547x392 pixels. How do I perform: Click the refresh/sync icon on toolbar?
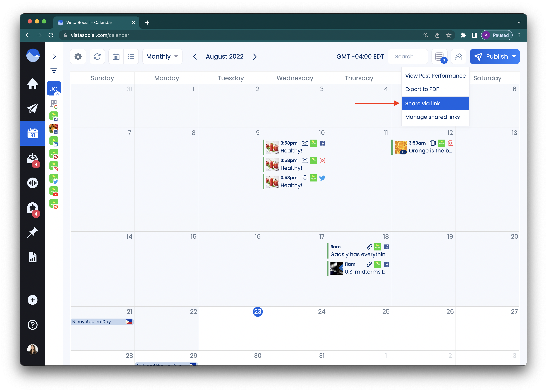tap(97, 56)
